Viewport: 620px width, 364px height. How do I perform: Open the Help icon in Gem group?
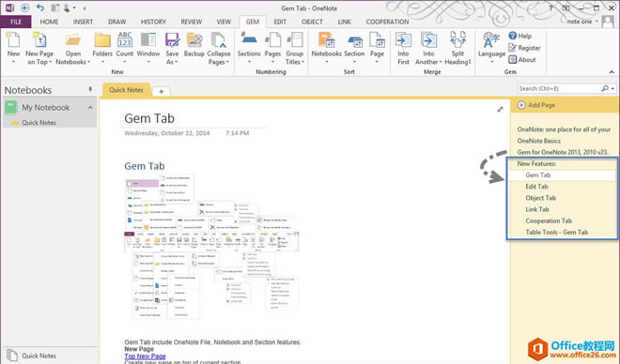(513, 36)
